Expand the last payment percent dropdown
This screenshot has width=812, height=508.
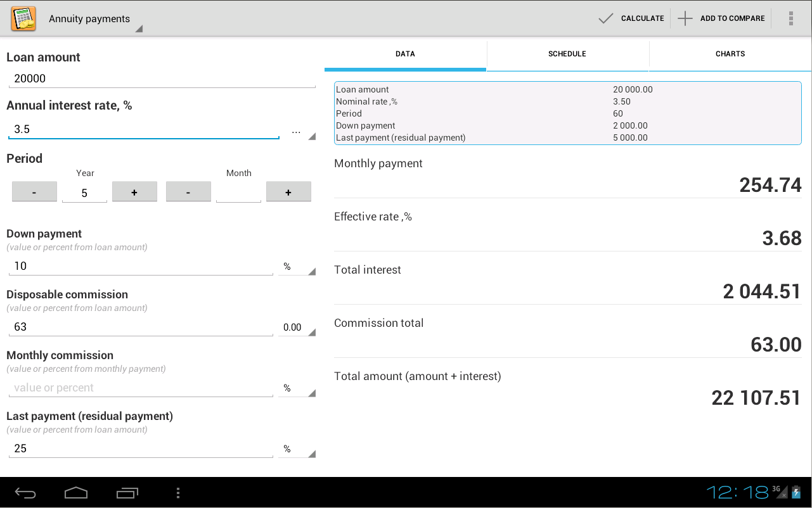[297, 449]
